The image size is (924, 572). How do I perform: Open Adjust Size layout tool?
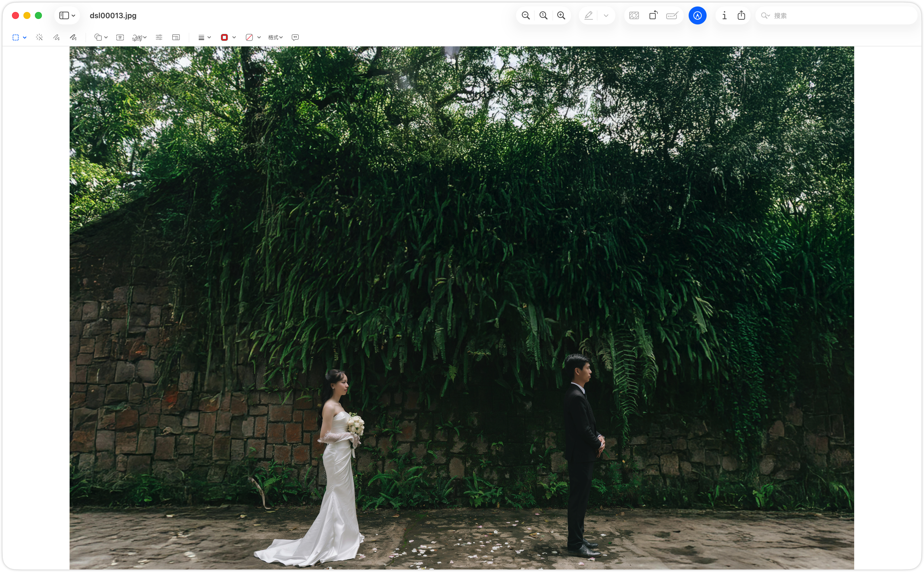click(176, 37)
